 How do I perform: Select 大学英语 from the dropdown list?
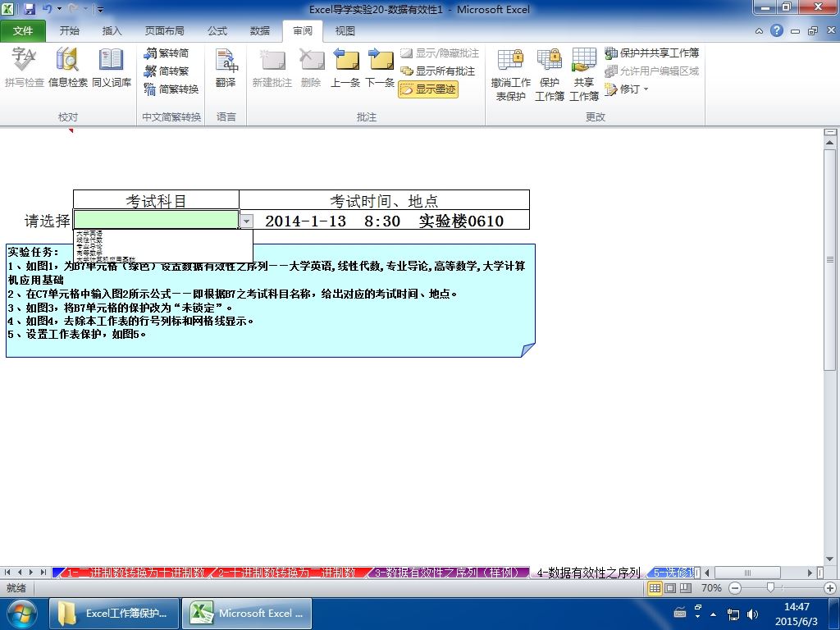(89, 234)
